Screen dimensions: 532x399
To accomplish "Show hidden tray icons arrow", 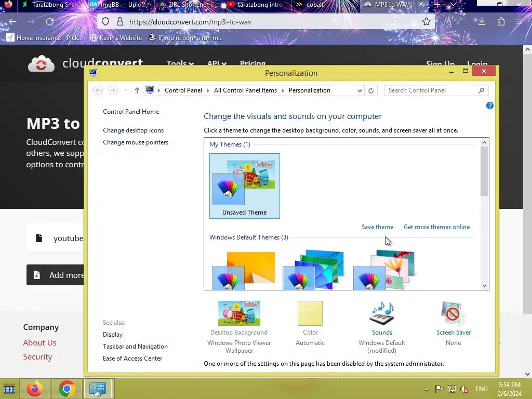I will pyautogui.click(x=427, y=389).
